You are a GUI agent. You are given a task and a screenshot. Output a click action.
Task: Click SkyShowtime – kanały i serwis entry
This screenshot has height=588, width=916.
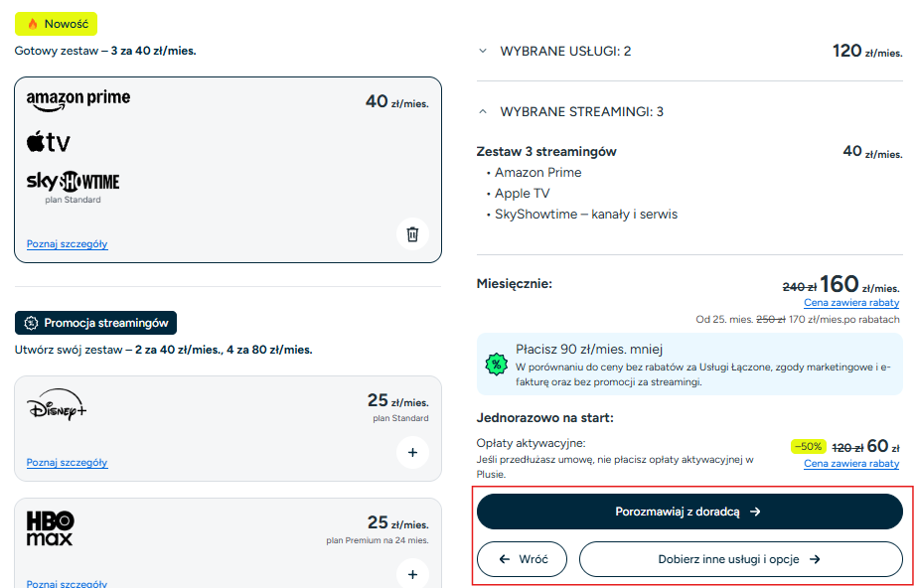click(586, 215)
